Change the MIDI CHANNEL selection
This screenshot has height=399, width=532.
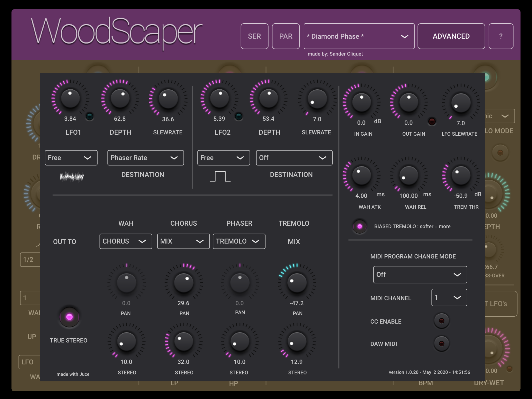449,297
